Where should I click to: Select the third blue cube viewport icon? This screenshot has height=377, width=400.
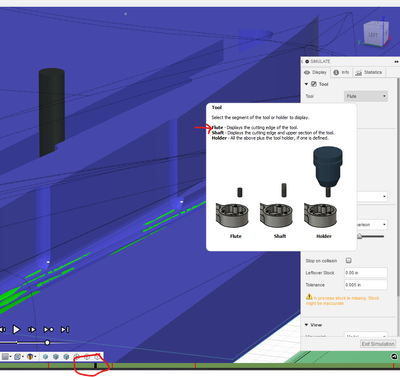(66, 357)
